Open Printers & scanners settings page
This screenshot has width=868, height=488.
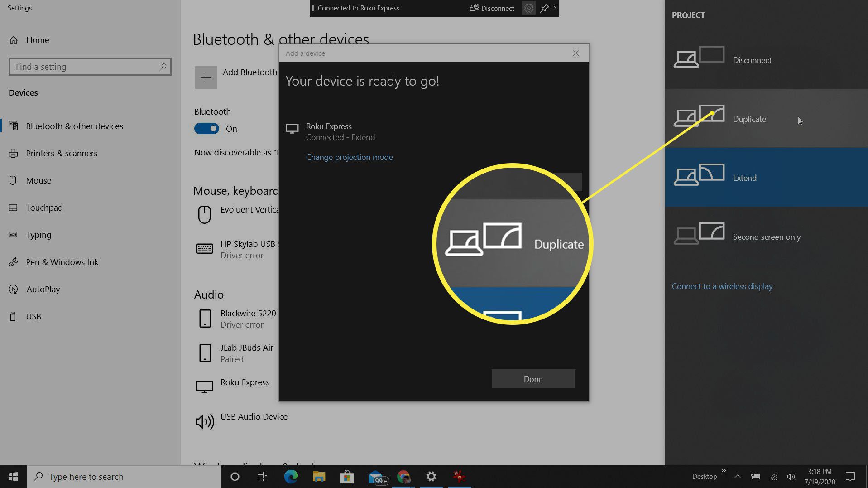tap(62, 153)
